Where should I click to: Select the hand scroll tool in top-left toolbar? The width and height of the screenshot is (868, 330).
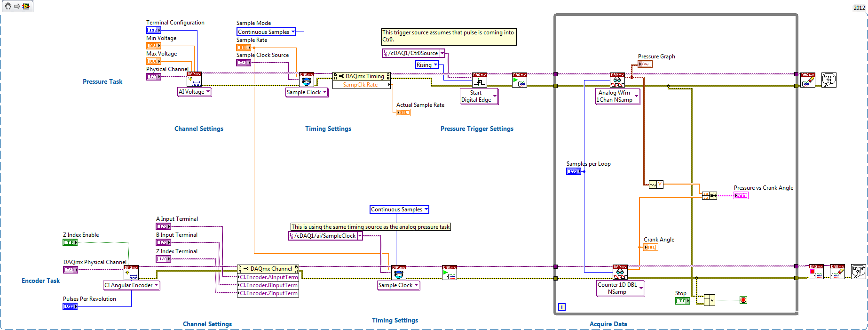(8, 6)
